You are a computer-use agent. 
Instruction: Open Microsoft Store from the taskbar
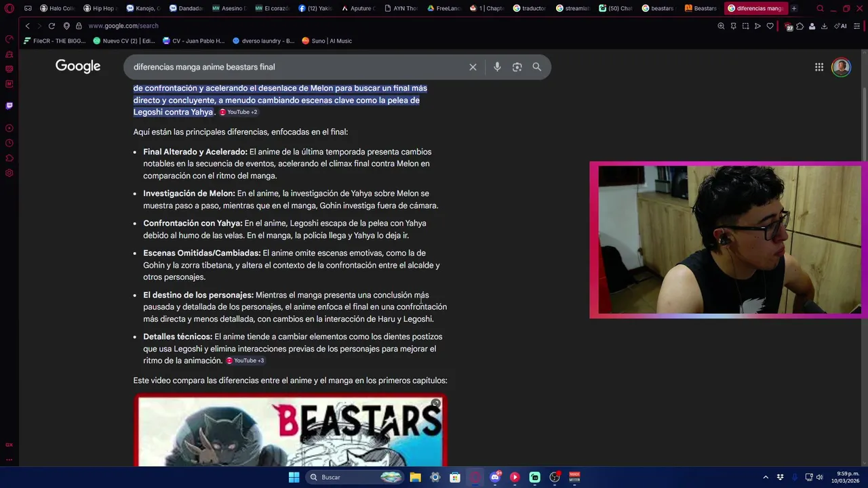pyautogui.click(x=455, y=477)
